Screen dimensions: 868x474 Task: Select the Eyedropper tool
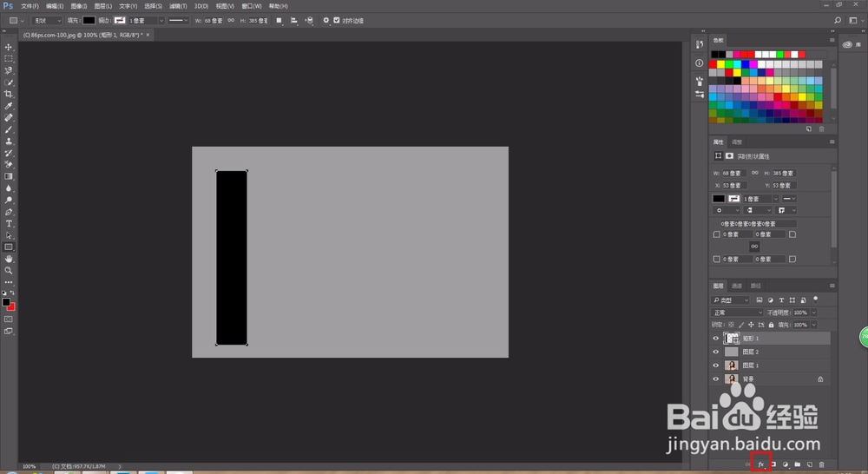coord(9,106)
